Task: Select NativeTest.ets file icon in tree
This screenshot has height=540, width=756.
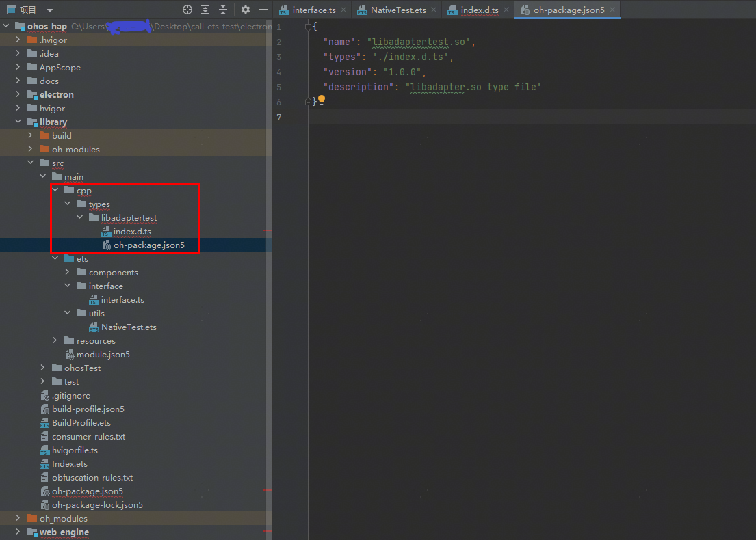Action: click(x=94, y=327)
